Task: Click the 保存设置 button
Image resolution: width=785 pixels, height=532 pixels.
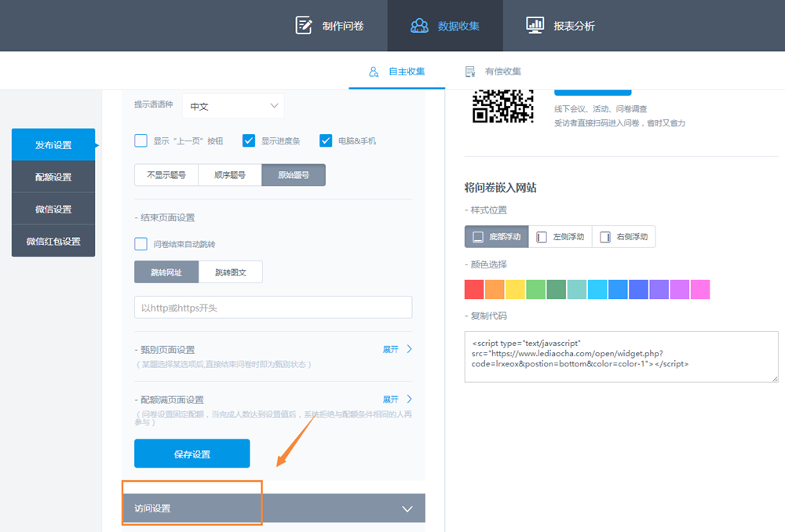Action: 192,454
